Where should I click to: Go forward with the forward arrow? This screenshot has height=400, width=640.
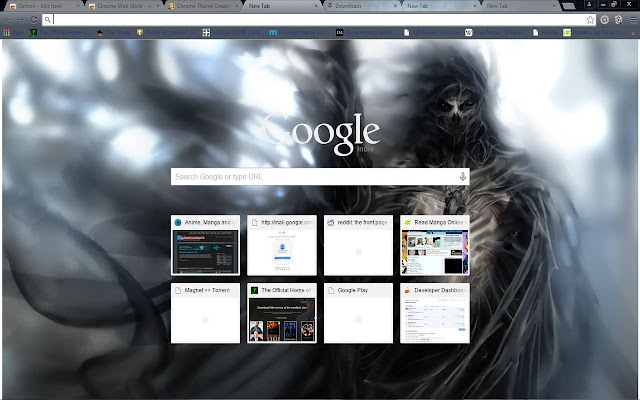click(x=20, y=20)
